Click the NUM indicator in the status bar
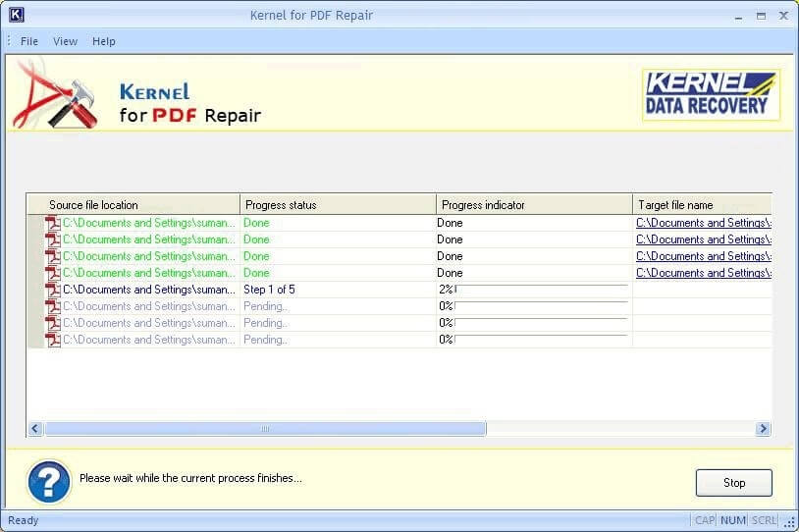This screenshot has width=799, height=532. (733, 520)
